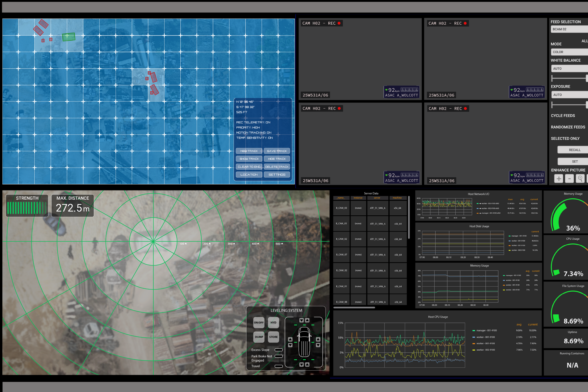Screen dimensions: 588x392
Task: Open the Exposure AUTO dropdown
Action: 569,95
